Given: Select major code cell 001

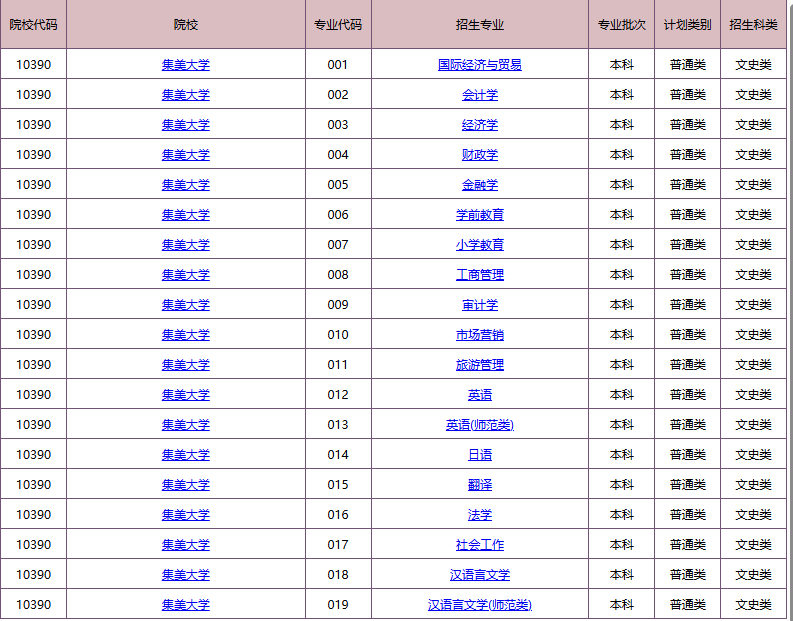Looking at the screenshot, I should (x=338, y=65).
